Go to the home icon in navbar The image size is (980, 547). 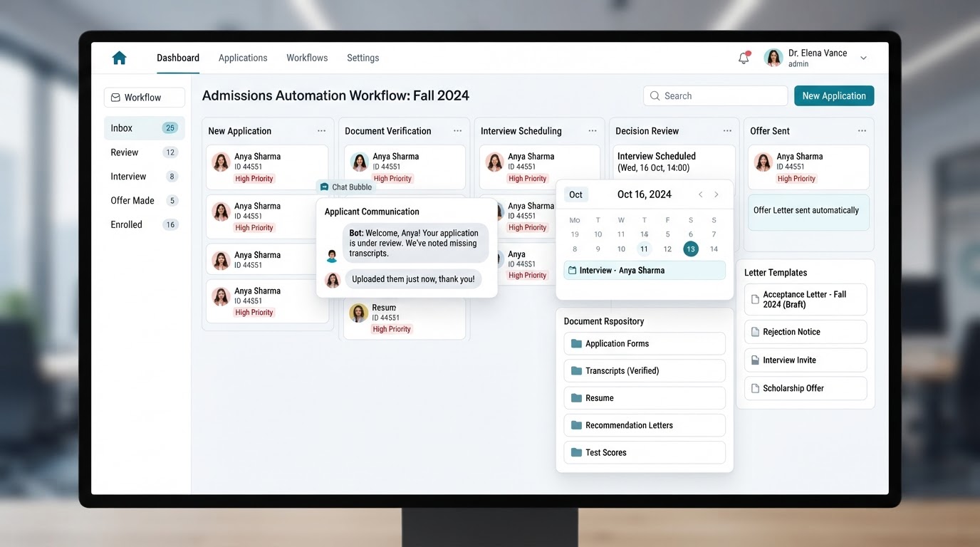119,58
